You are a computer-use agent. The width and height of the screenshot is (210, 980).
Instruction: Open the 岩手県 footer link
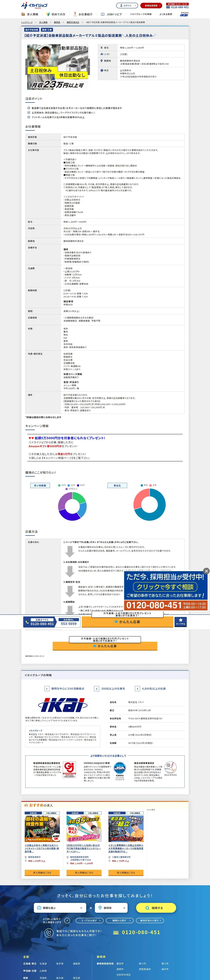60,964
